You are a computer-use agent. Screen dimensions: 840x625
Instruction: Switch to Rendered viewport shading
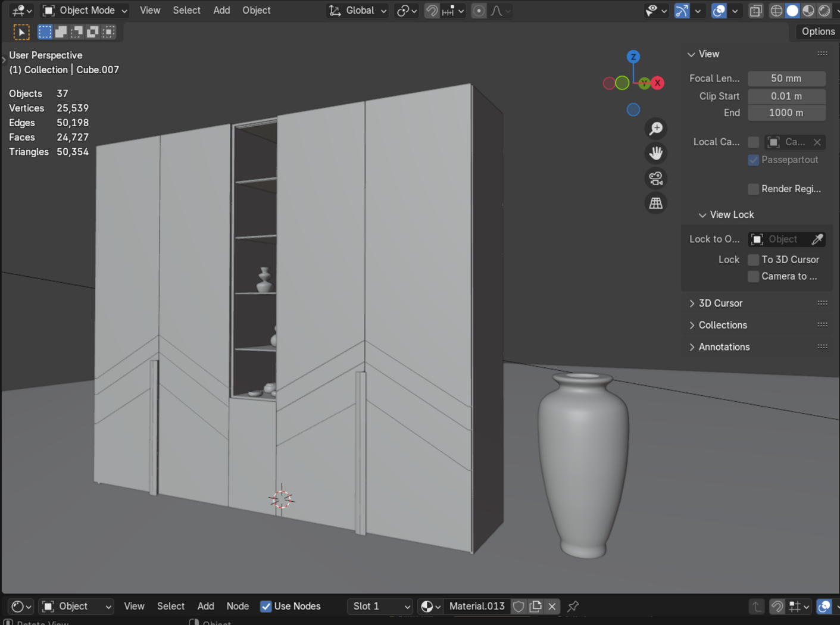pos(825,11)
